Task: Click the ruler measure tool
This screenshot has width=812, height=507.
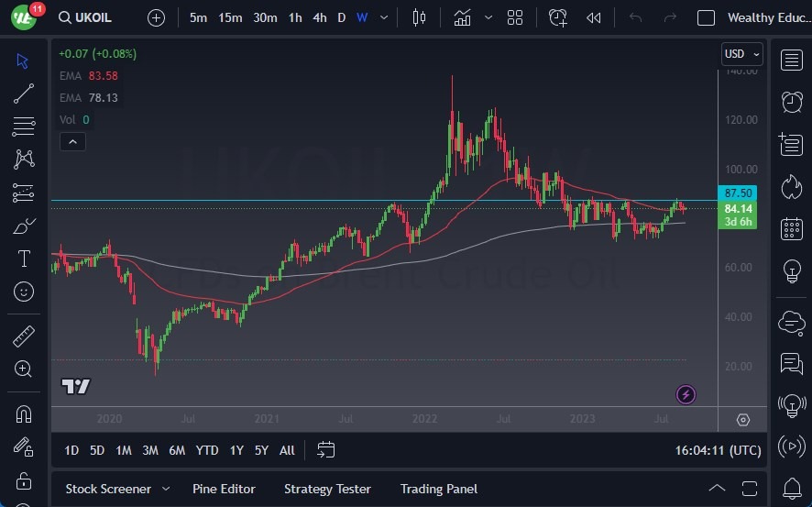Action: click(x=24, y=336)
